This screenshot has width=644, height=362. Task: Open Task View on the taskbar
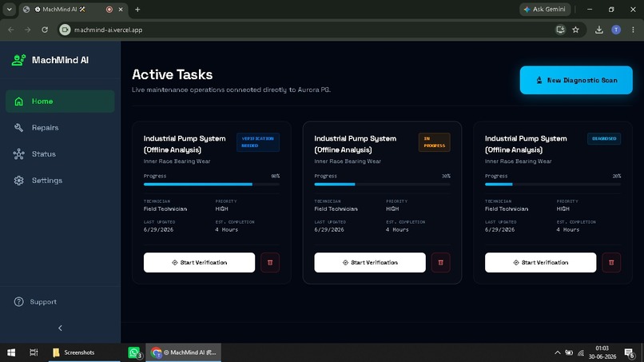[x=34, y=352]
